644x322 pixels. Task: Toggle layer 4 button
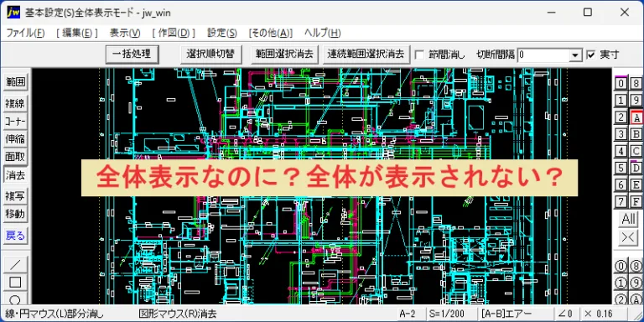621,151
